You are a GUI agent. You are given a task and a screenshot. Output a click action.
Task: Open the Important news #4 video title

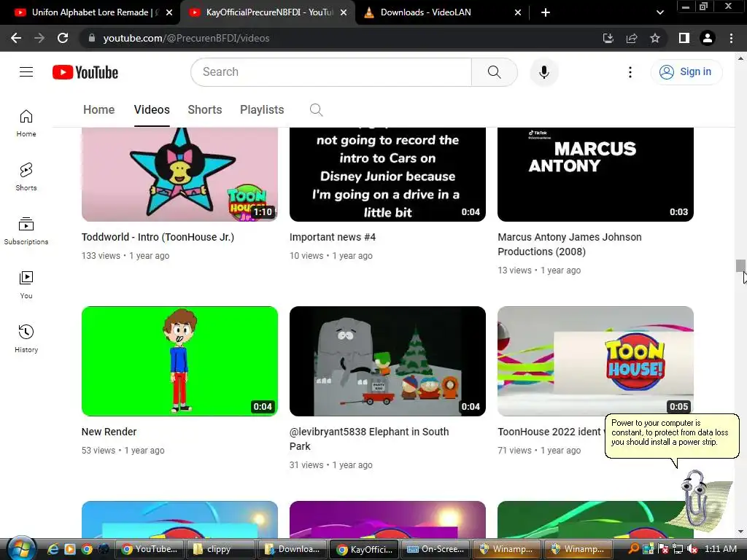pos(333,237)
